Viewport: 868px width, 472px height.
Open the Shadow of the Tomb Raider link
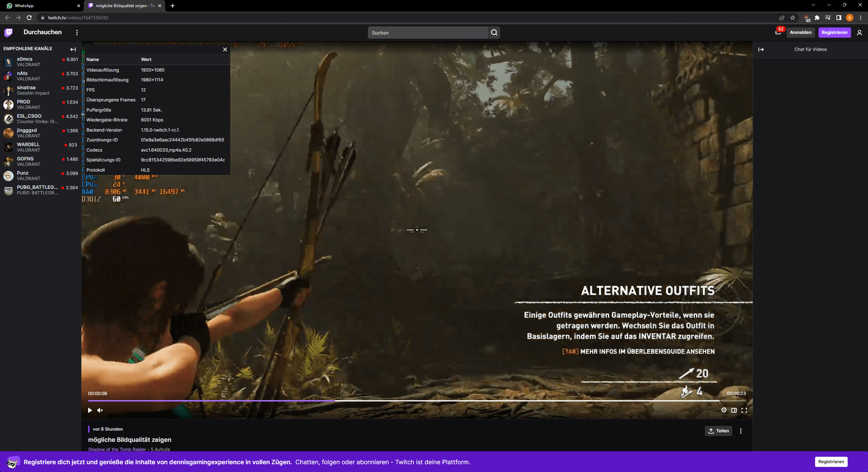pos(117,449)
